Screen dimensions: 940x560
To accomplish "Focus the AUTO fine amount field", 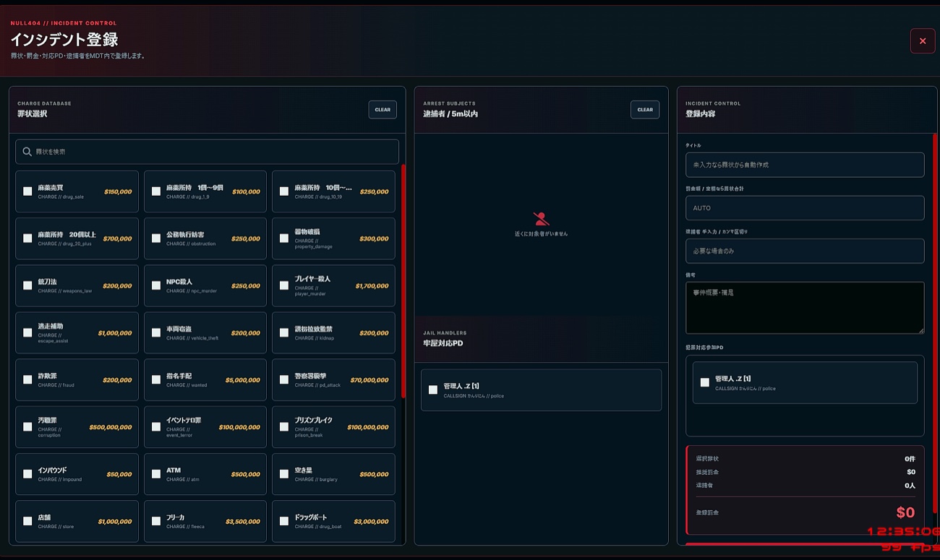I will pos(805,208).
